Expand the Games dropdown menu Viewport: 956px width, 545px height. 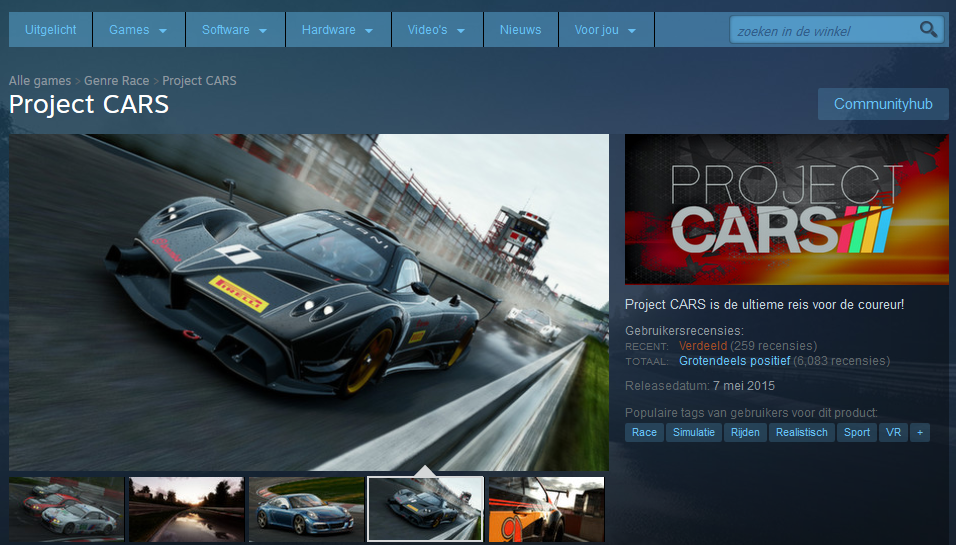138,29
